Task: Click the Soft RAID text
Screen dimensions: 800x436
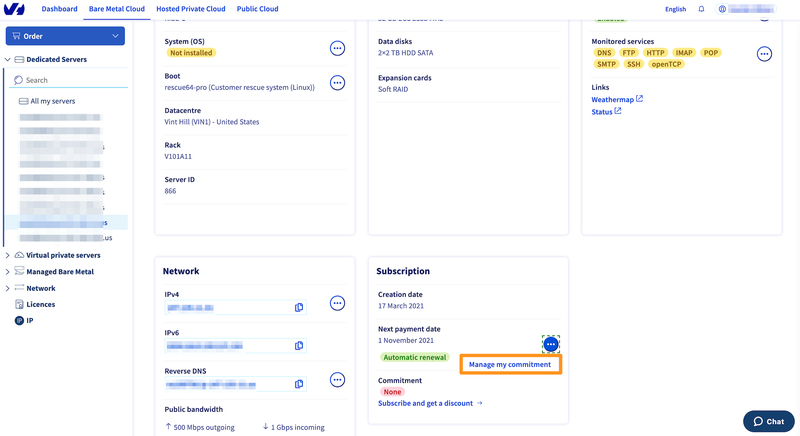Action: click(x=393, y=89)
